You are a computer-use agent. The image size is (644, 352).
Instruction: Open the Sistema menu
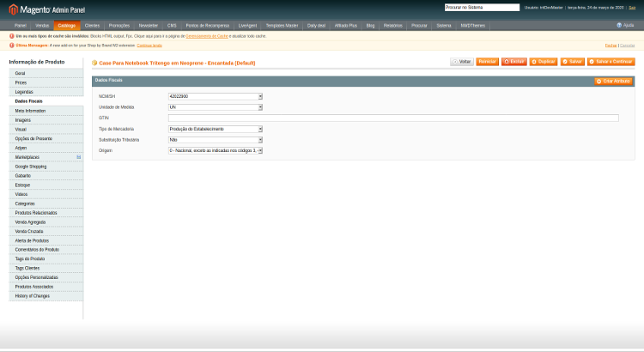(x=444, y=26)
